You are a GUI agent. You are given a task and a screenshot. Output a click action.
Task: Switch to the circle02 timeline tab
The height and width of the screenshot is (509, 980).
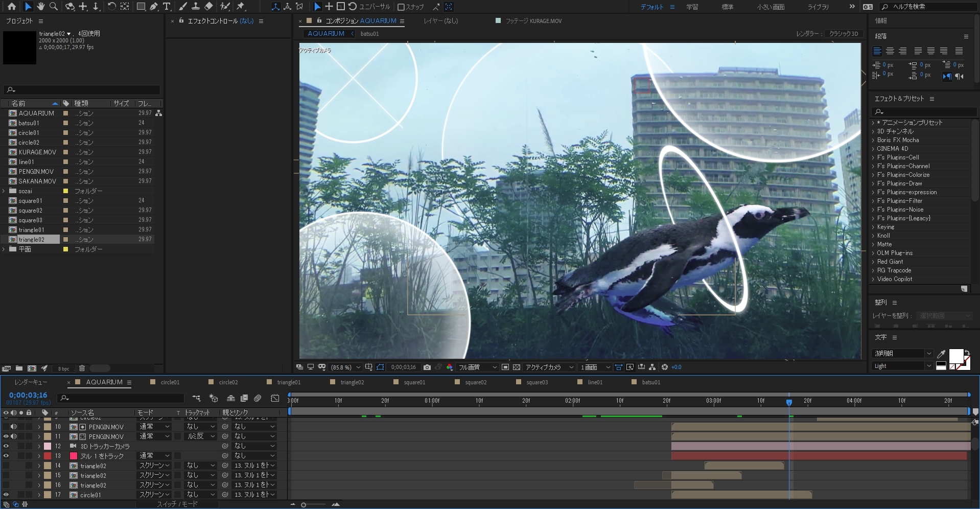tap(228, 382)
